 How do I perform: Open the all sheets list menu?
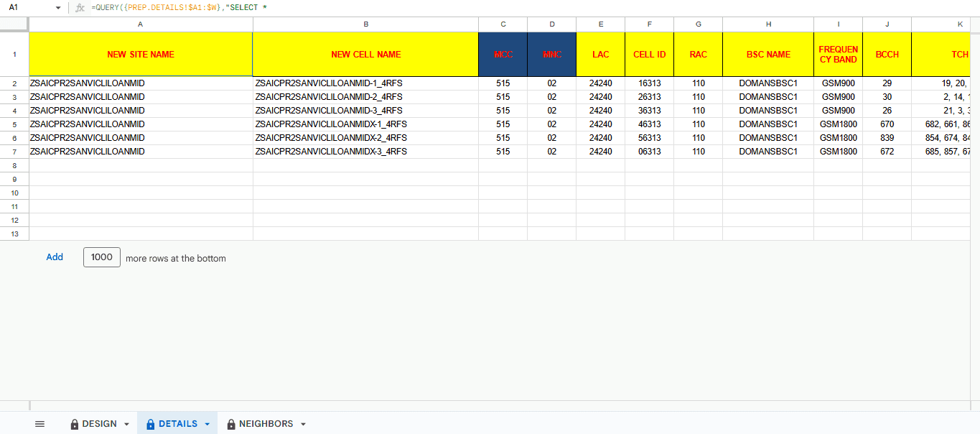tap(39, 424)
